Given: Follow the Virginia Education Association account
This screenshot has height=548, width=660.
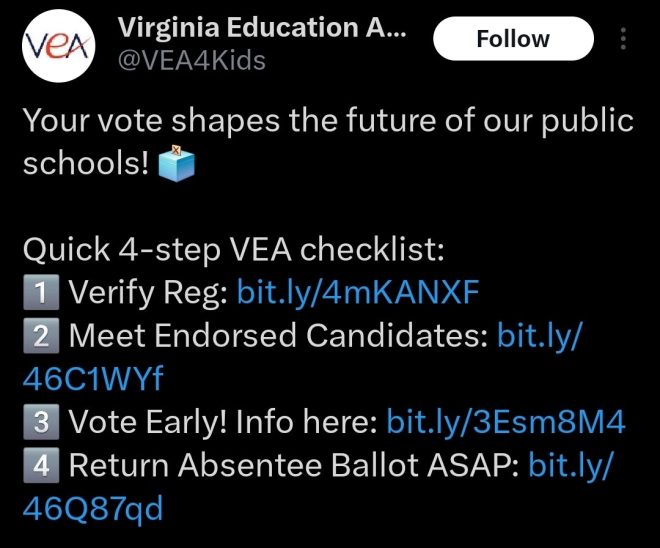Looking at the screenshot, I should pyautogui.click(x=512, y=39).
